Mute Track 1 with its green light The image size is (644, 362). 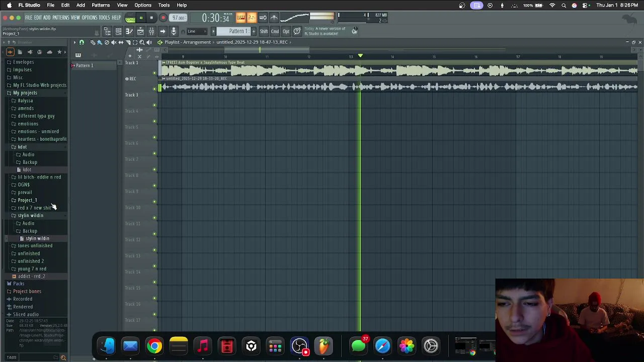point(154,73)
